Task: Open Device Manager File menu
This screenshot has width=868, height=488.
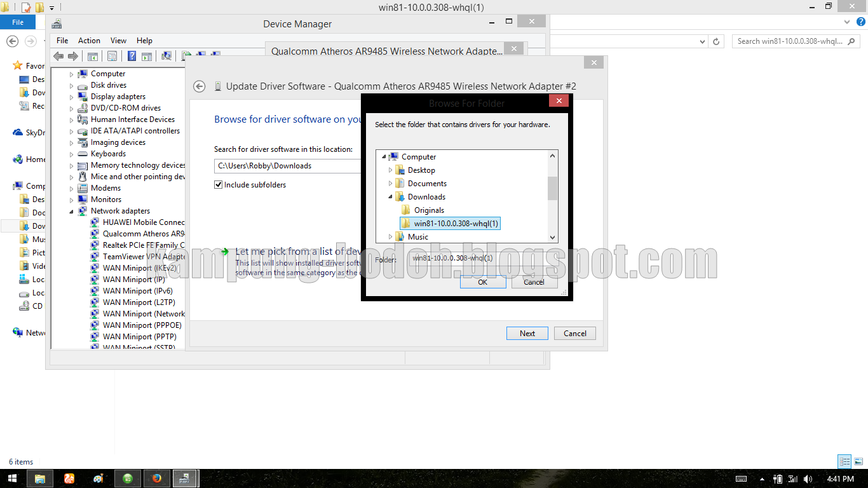Action: 62,40
